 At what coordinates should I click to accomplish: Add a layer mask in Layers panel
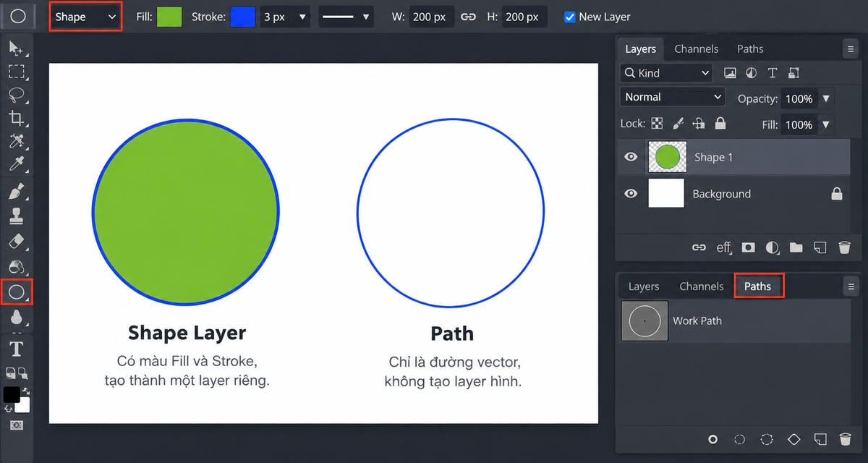click(749, 247)
